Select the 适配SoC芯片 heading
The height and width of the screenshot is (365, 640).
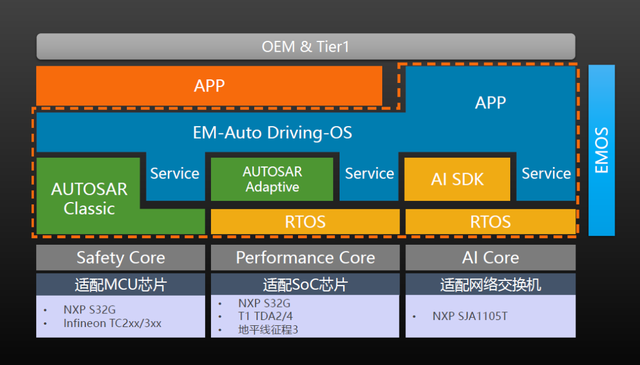(305, 284)
